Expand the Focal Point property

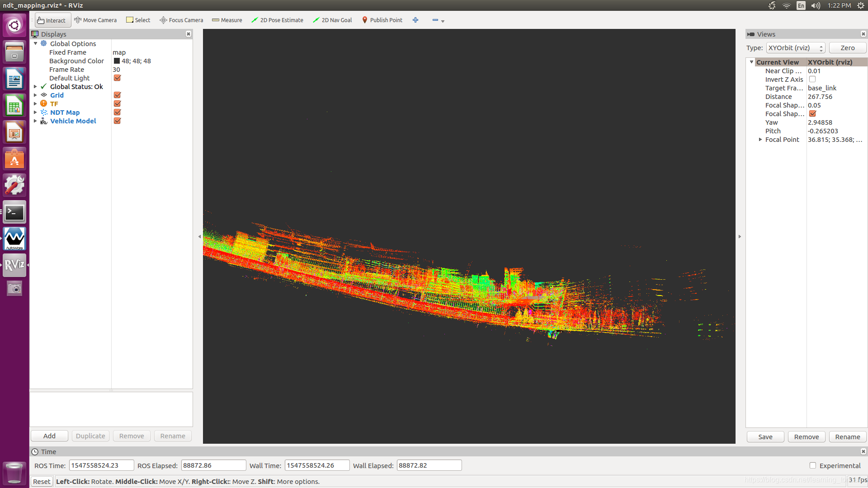(x=760, y=140)
